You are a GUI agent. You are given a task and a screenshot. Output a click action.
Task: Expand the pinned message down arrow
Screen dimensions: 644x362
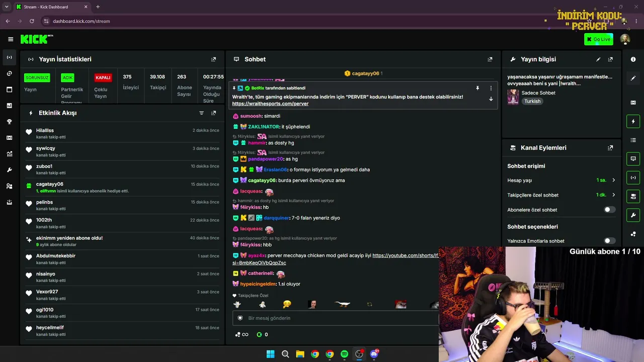click(x=491, y=99)
